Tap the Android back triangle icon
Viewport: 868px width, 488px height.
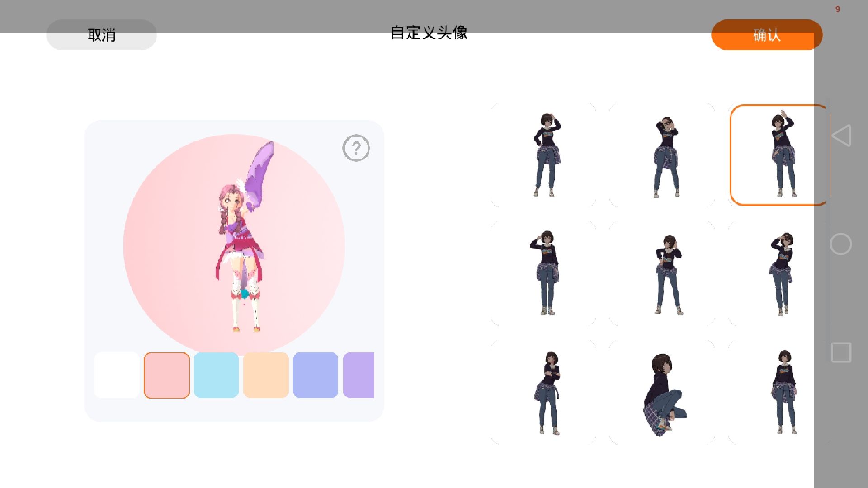point(841,136)
